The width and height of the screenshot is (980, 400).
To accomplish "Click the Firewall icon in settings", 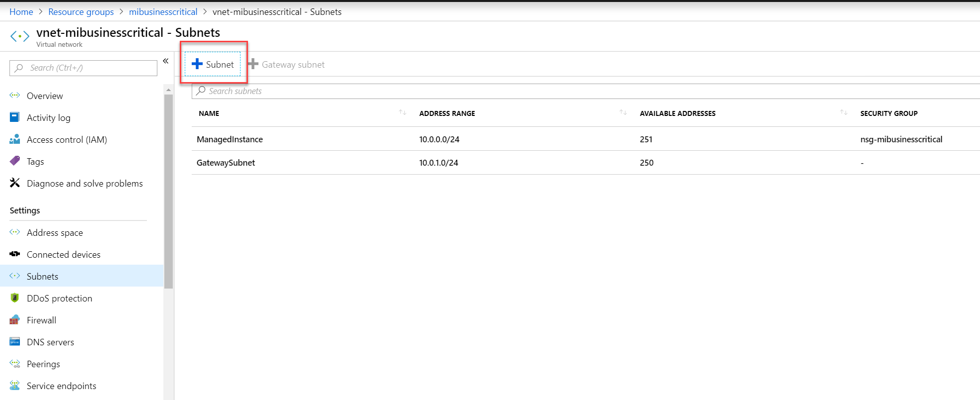I will (x=15, y=320).
